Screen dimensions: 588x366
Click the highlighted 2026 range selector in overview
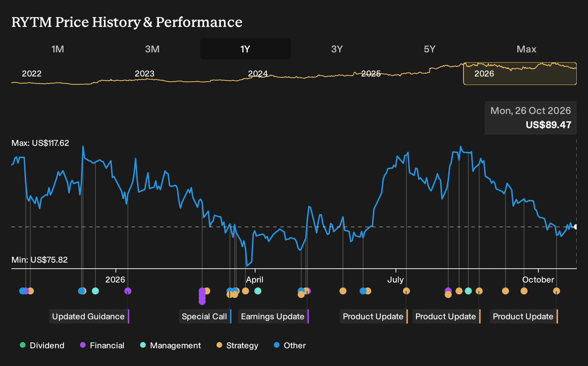pos(520,74)
